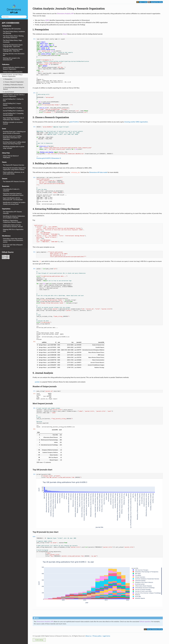
Task: Follow the grid.471244.0 link
Action: point(74,122)
